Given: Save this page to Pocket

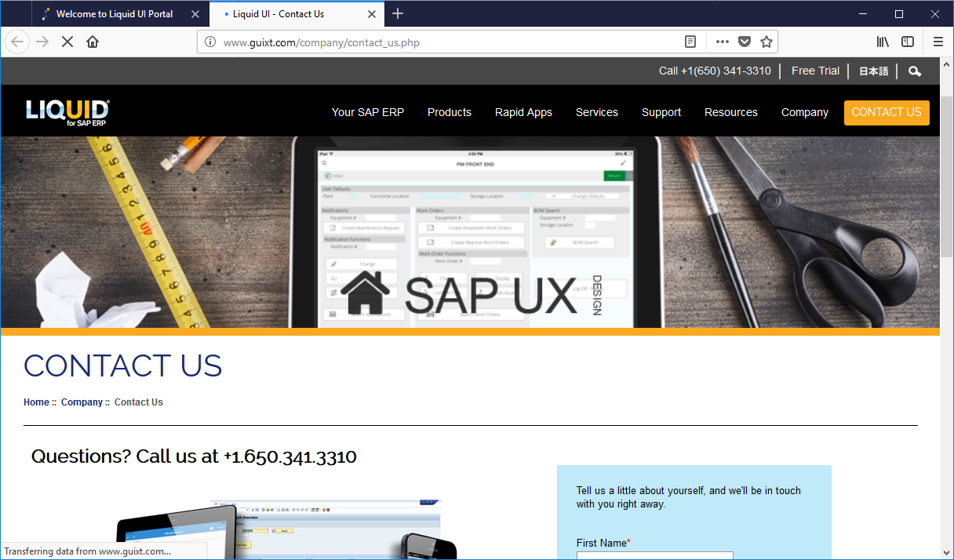Looking at the screenshot, I should pos(745,42).
